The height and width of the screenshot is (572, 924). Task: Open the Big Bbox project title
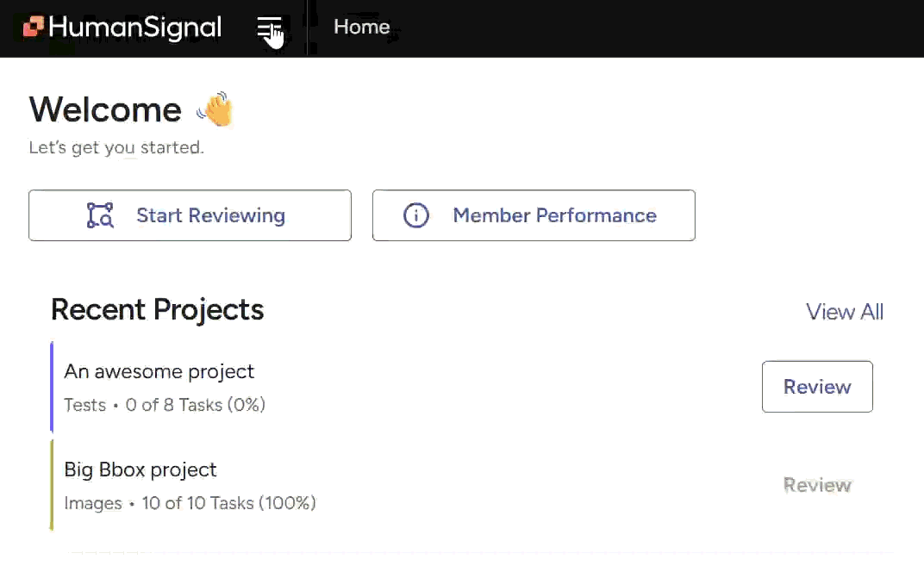tap(140, 469)
